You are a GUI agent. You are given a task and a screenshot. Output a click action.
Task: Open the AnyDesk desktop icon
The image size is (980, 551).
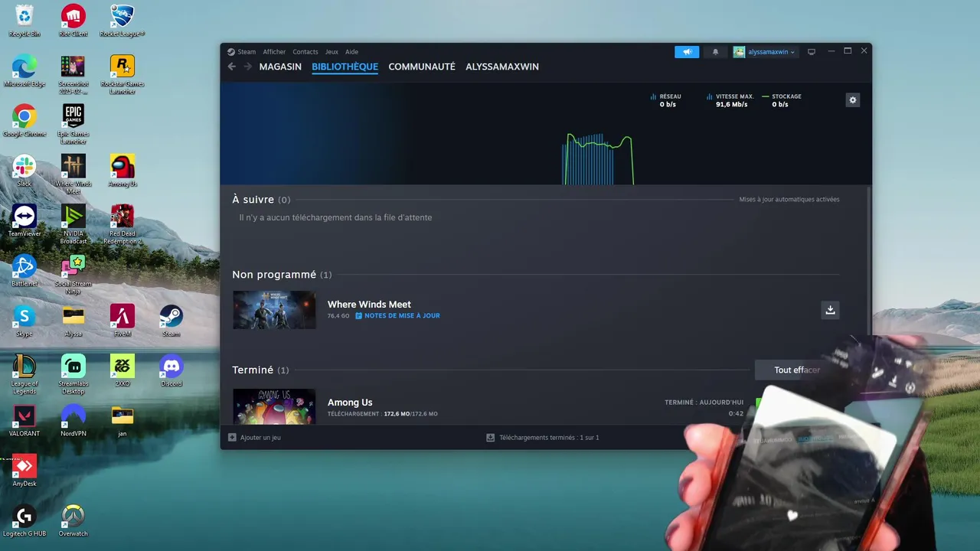(24, 471)
